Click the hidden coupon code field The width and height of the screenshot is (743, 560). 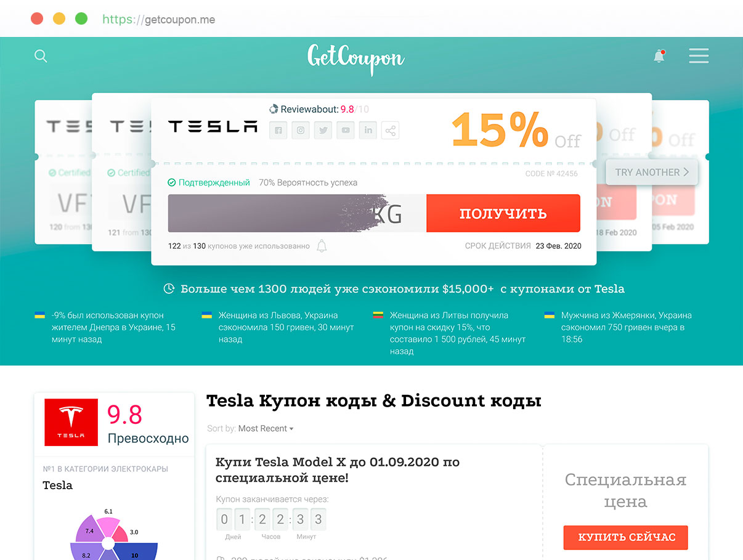(296, 214)
